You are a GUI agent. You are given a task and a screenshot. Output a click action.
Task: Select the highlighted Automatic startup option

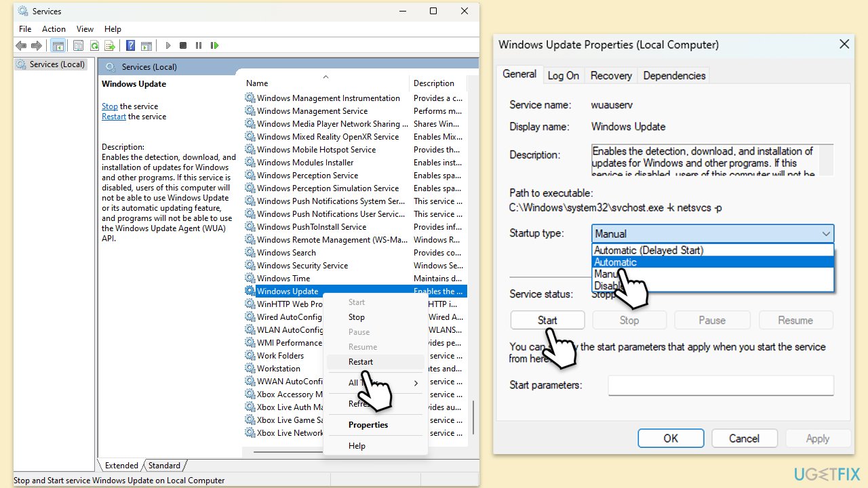[713, 262]
